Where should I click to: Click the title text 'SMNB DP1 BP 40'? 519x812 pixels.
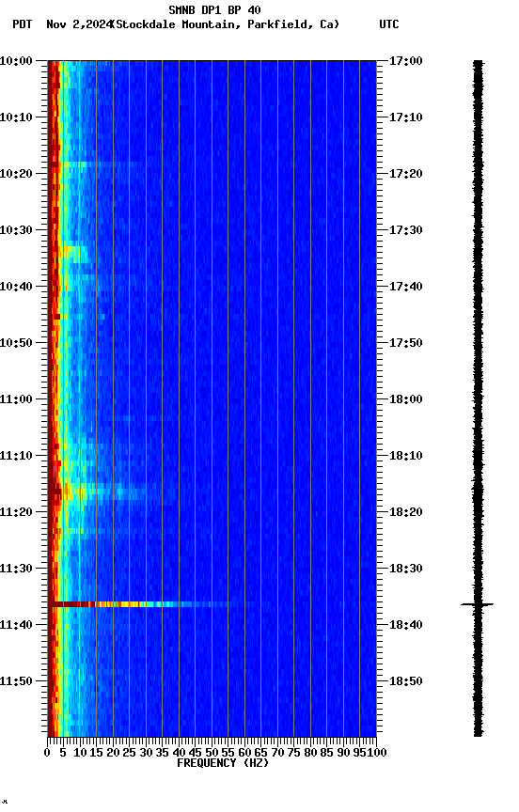pyautogui.click(x=214, y=9)
